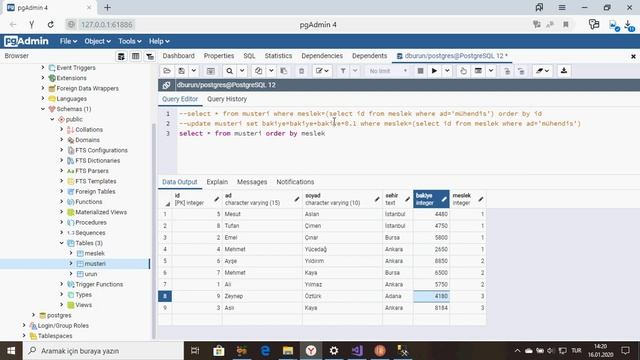Viewport: 640px width, 360px height.
Task: Switch to the Dashboard tab
Action: (178, 56)
